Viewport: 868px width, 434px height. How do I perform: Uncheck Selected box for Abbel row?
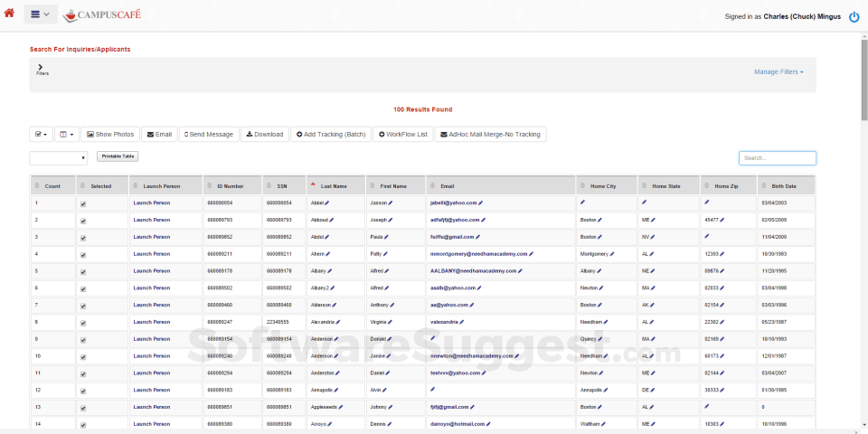83,204
